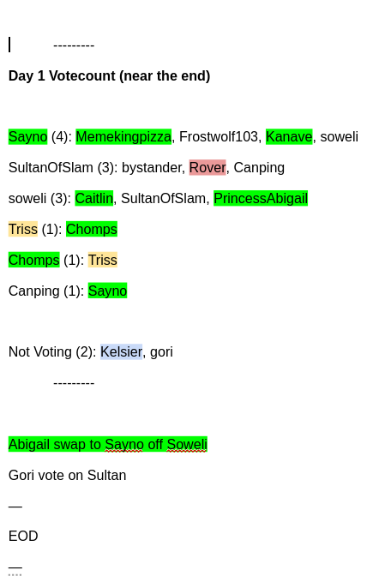Click the first dashed separator line
The image size is (391, 588).
pos(74,45)
